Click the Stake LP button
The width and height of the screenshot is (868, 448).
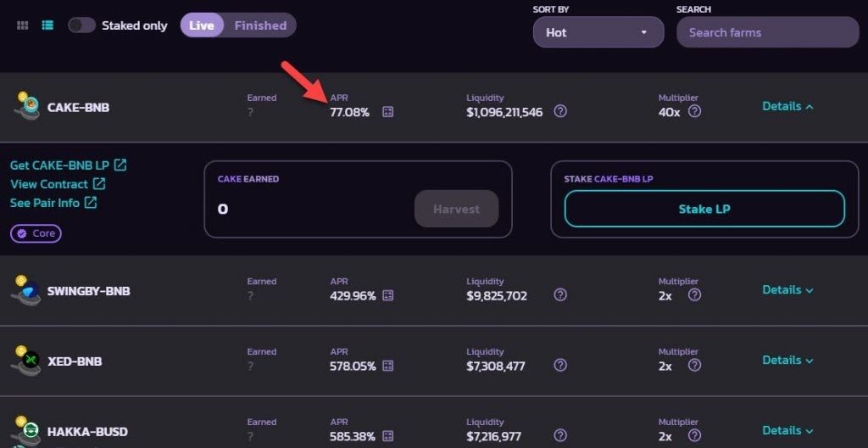tap(704, 209)
